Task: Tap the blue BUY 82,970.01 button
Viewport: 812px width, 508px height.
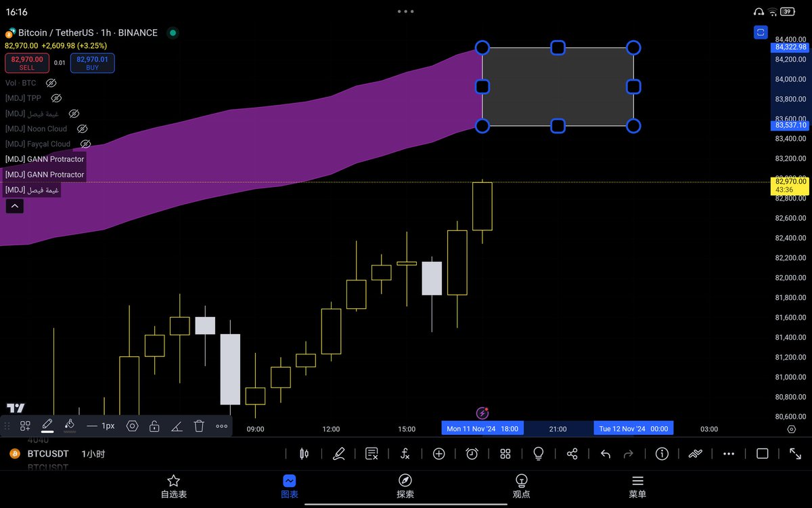Action: click(92, 63)
